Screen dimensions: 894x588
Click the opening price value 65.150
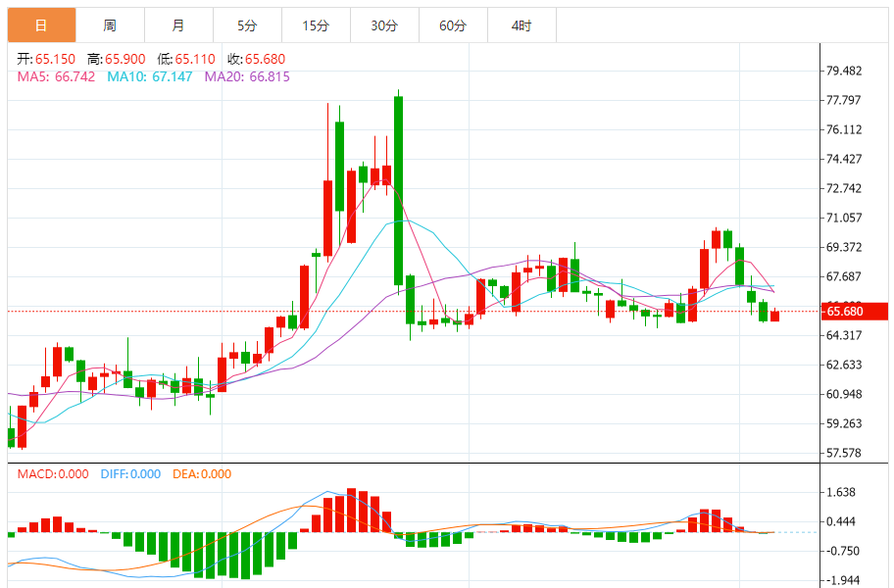(x=55, y=59)
